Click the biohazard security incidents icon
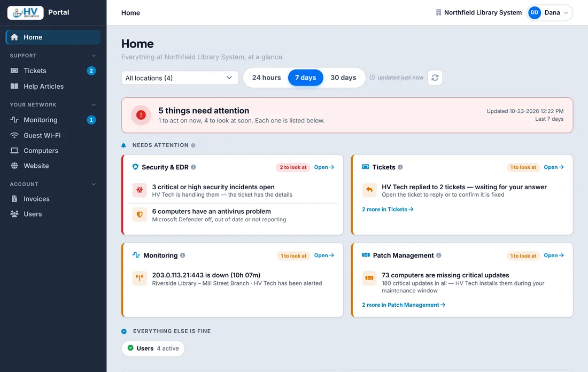The width and height of the screenshot is (588, 372). pyautogui.click(x=140, y=190)
